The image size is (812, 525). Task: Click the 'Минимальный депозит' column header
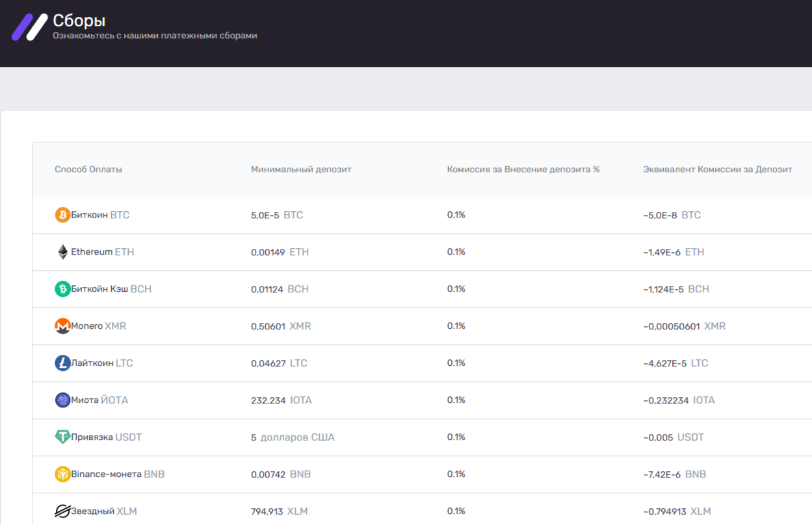(301, 170)
